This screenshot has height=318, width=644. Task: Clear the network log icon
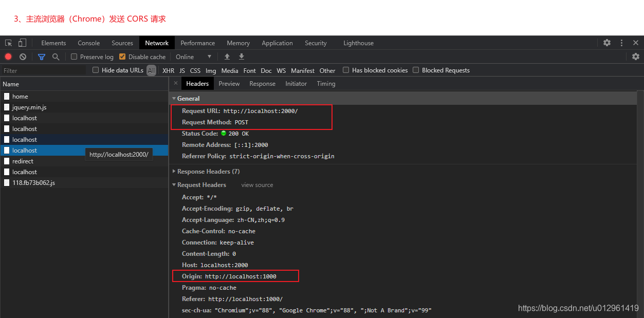(23, 57)
